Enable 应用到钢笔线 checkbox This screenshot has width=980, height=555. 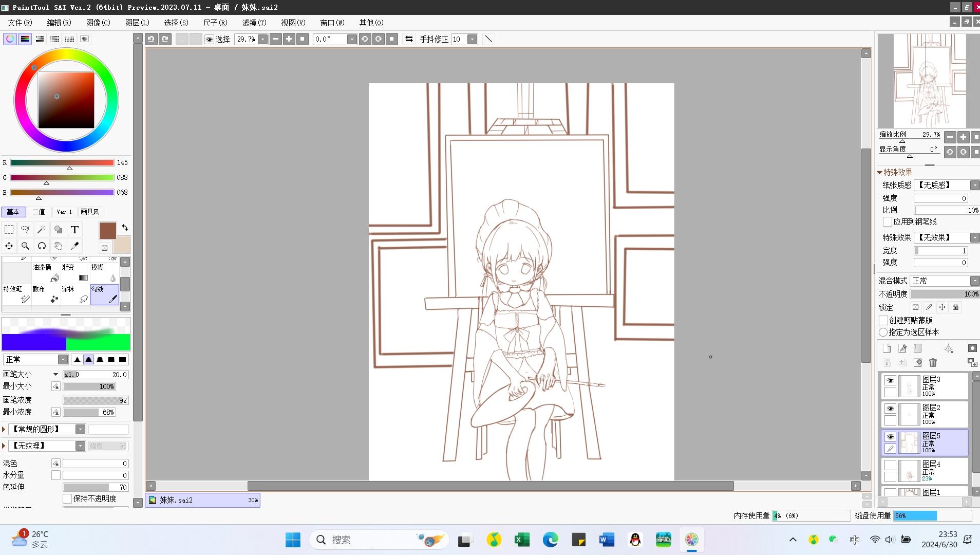point(888,221)
